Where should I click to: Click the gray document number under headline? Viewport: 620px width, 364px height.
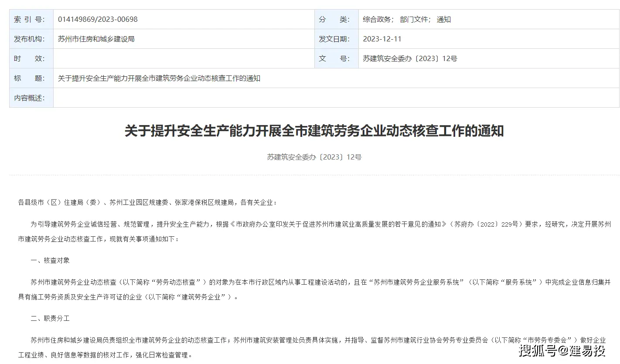tap(314, 157)
